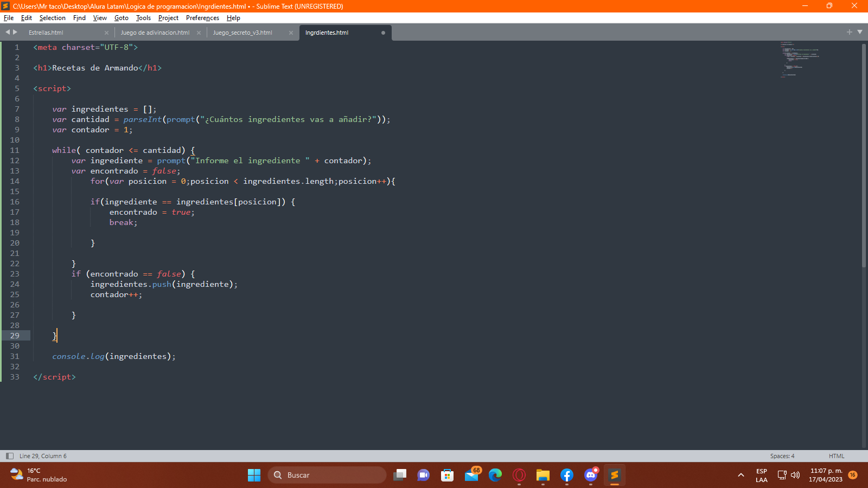Open the Goto menu
The height and width of the screenshot is (488, 868).
pyautogui.click(x=122, y=18)
